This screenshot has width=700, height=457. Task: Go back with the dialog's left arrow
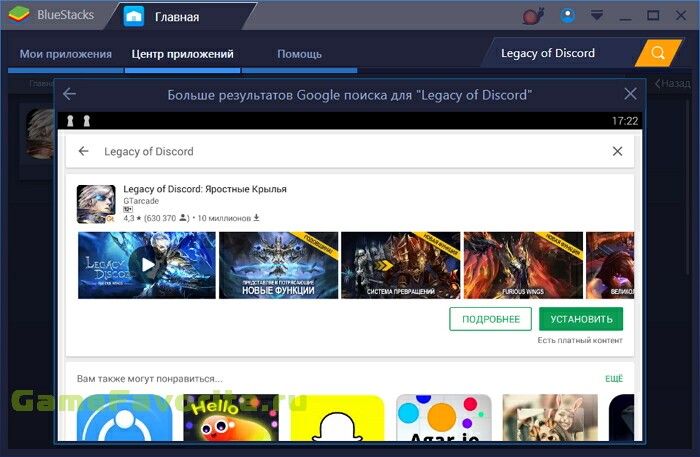click(69, 94)
